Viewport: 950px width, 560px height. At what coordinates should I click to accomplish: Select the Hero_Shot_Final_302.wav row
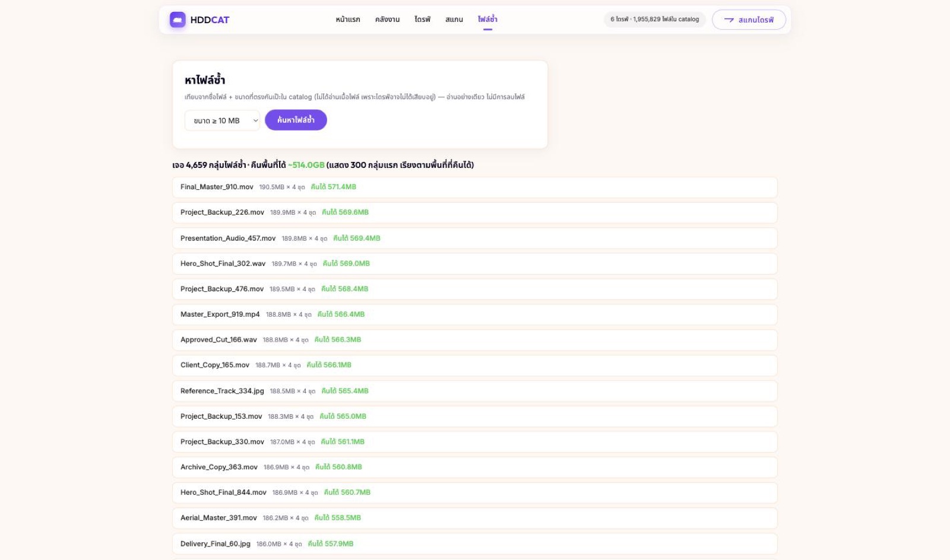tap(475, 264)
